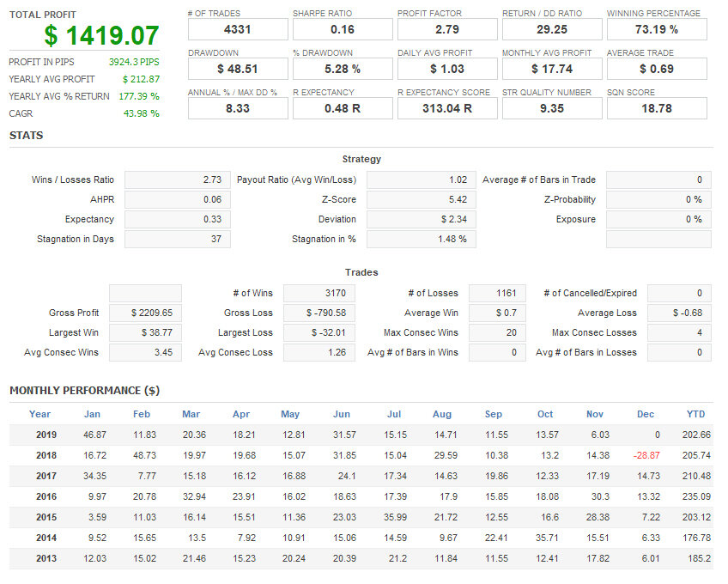Click the Year column header
The width and height of the screenshot is (728, 584).
[40, 414]
